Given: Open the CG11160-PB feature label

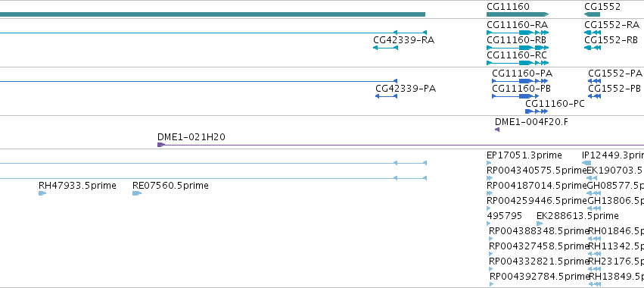Looking at the screenshot, I should point(521,89).
